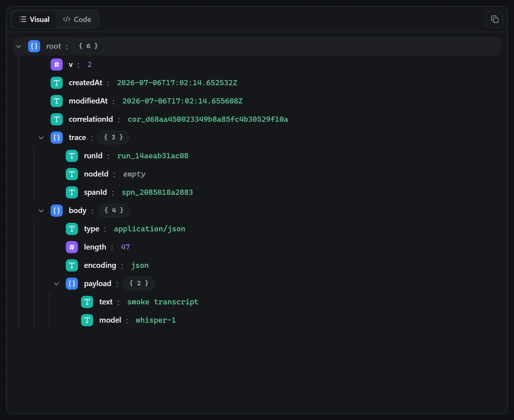Click the spanId key label
514x420 pixels.
[x=95, y=192]
